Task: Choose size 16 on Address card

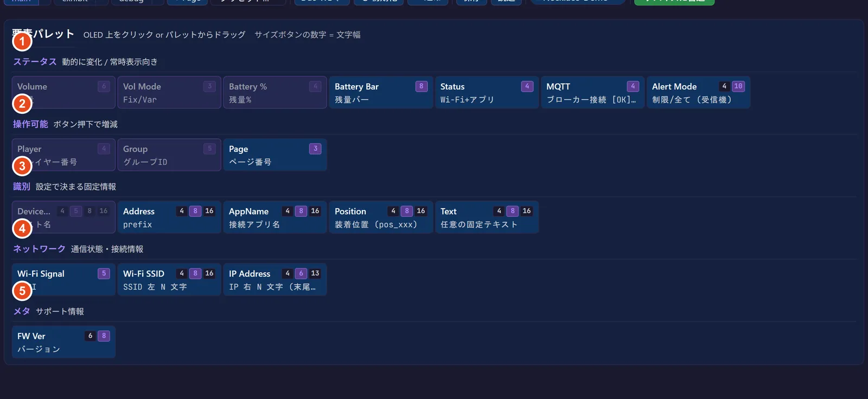Action: (x=209, y=211)
